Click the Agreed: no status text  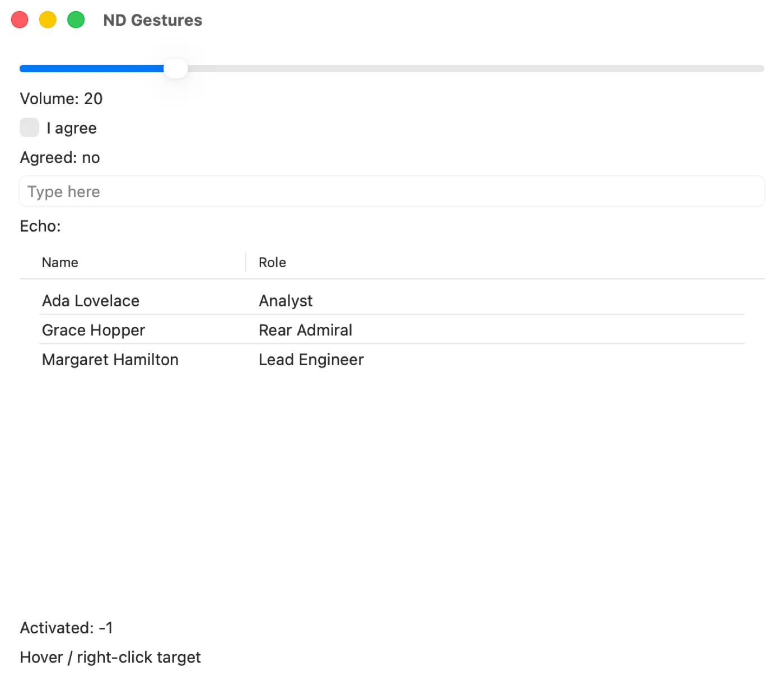60,157
